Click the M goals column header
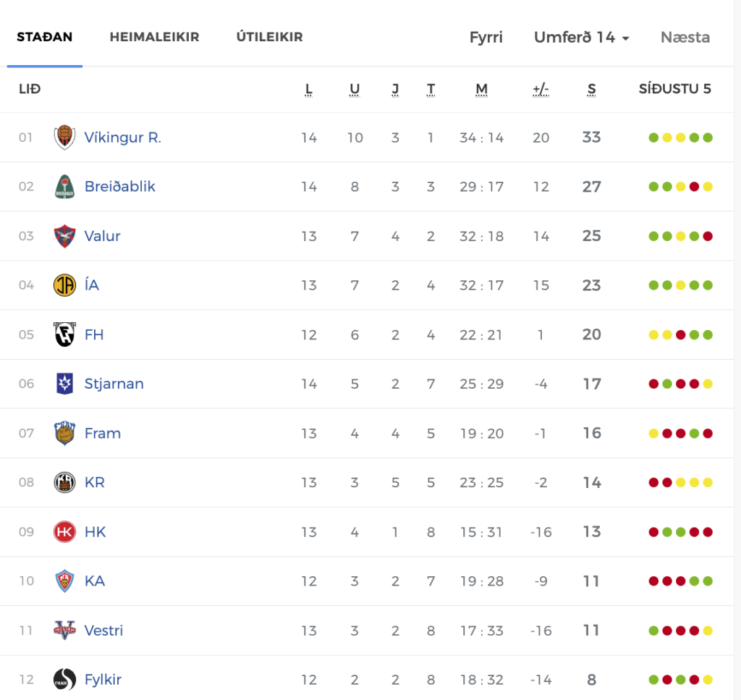 [481, 90]
